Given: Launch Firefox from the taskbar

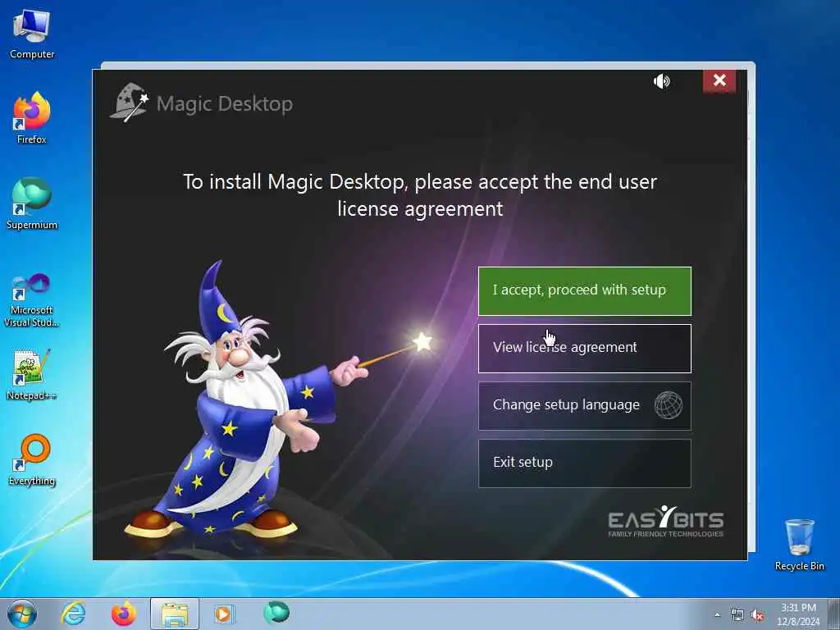Looking at the screenshot, I should [x=123, y=614].
